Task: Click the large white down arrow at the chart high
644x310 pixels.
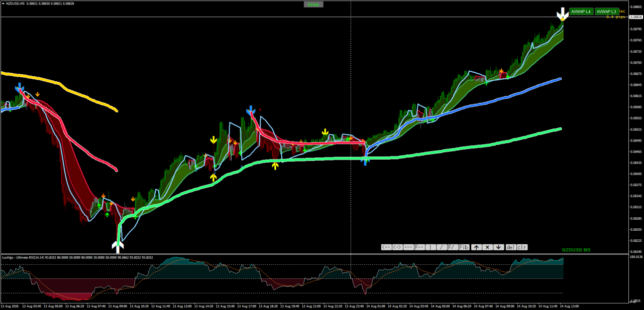Action: pos(563,14)
